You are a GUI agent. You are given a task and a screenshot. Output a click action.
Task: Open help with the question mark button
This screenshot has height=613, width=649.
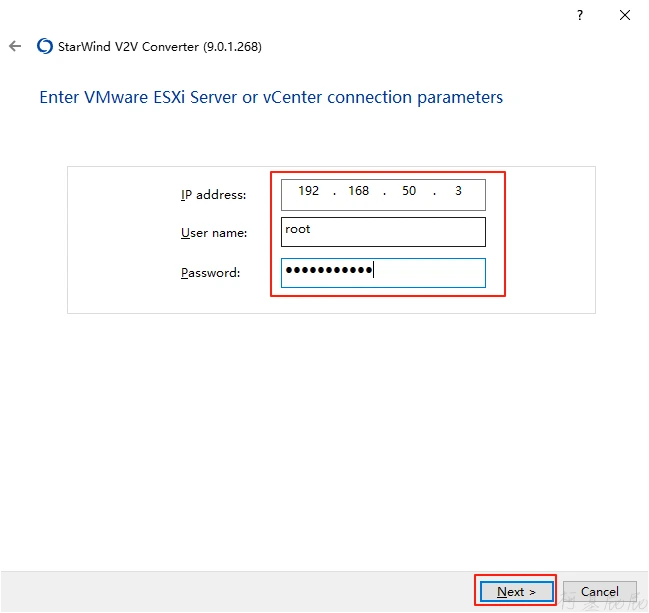tap(579, 15)
